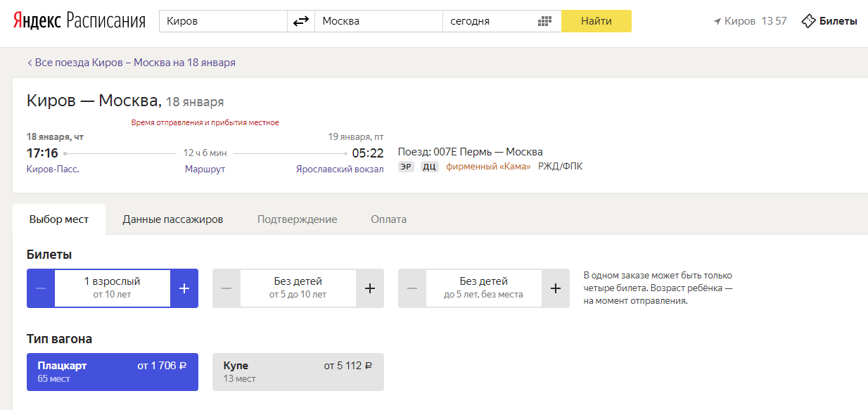
Task: Open Билеты tickets icon link
Action: tap(808, 21)
